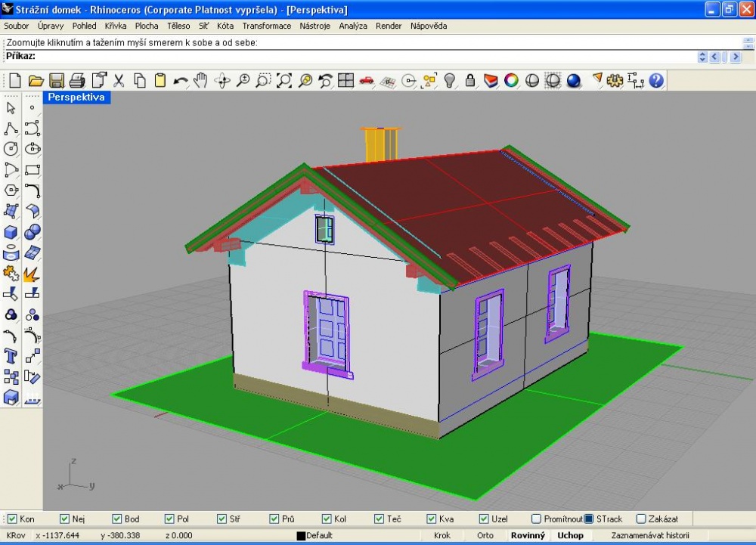Toggle Krok snap in status bar

pyautogui.click(x=442, y=535)
